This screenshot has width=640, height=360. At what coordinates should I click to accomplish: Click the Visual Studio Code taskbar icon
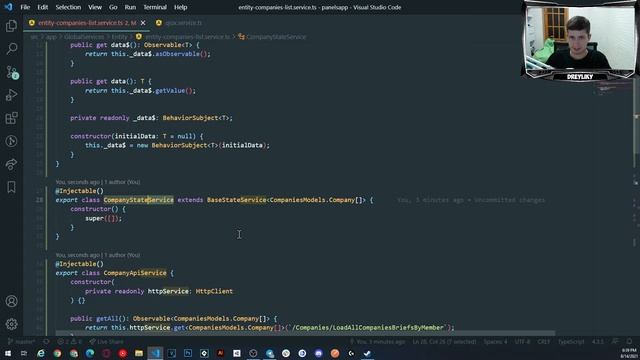(x=155, y=353)
